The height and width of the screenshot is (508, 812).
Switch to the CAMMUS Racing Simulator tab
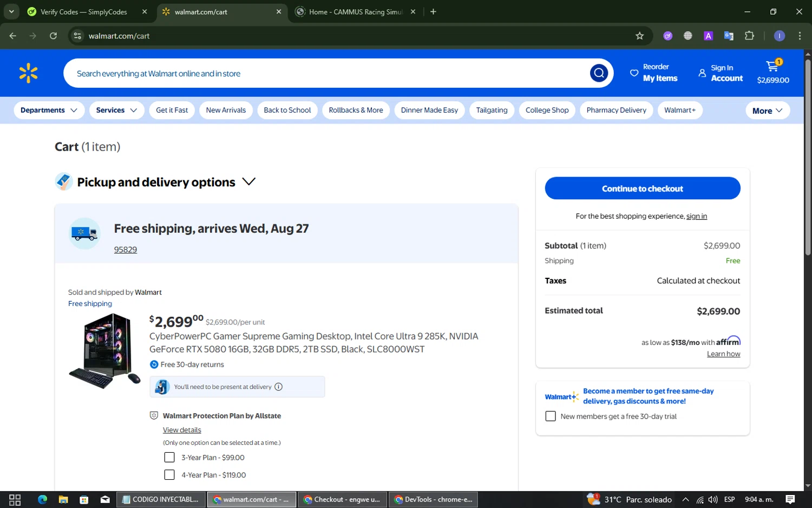[356, 12]
